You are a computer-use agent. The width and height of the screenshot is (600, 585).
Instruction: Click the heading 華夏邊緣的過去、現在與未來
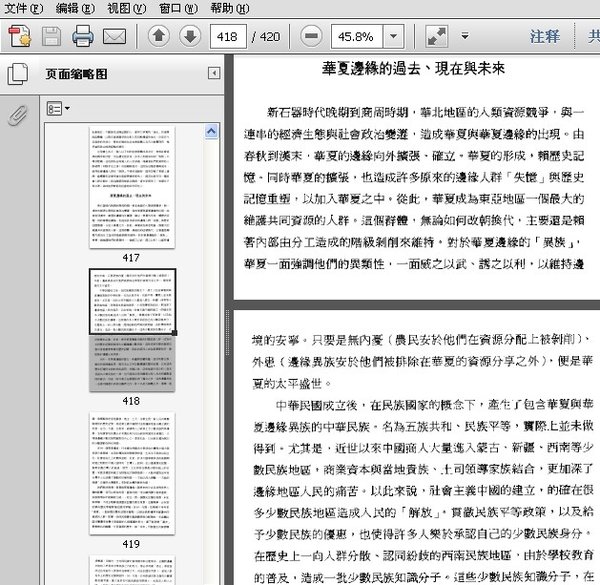click(413, 68)
